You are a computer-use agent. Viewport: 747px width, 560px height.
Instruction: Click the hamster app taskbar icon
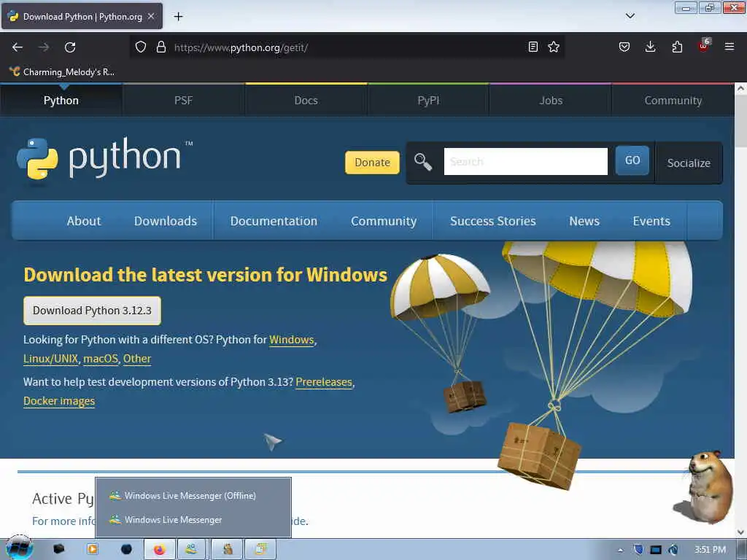point(228,550)
